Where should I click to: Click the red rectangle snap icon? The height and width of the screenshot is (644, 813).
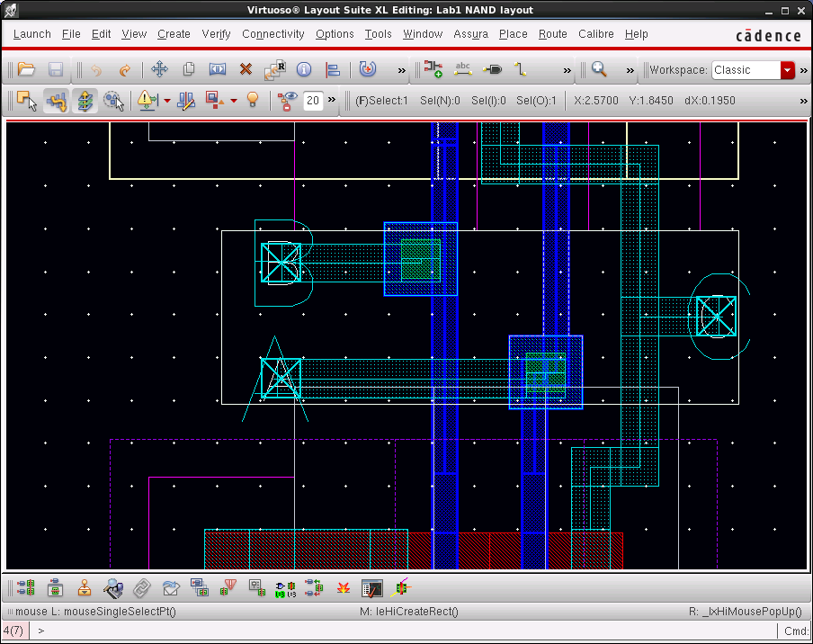point(214,100)
